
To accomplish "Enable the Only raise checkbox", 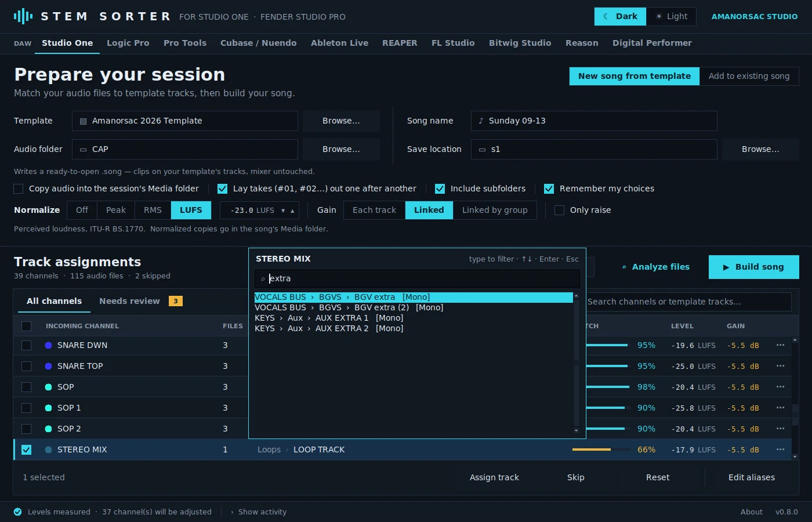I will [x=559, y=210].
